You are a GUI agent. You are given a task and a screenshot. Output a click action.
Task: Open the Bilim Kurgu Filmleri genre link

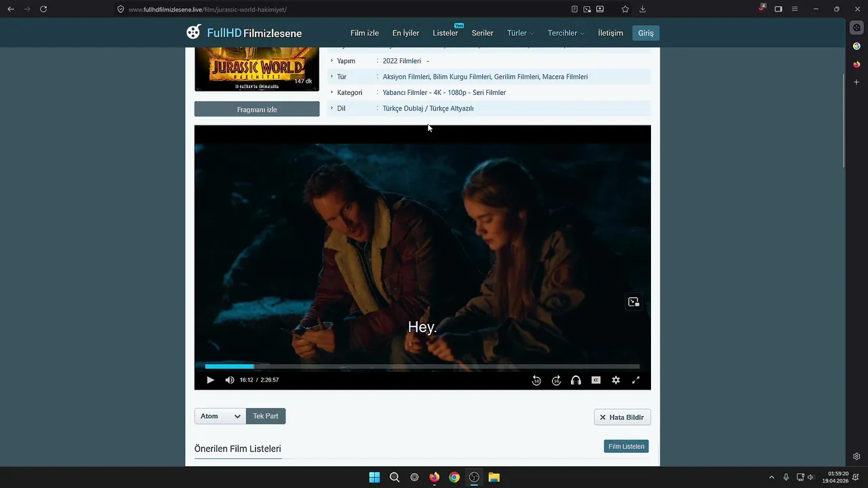tap(462, 77)
